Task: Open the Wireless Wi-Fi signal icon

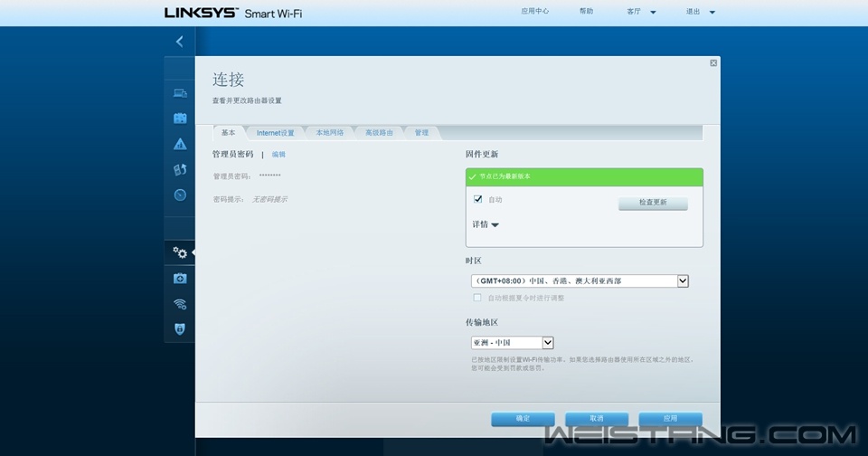Action: click(180, 304)
